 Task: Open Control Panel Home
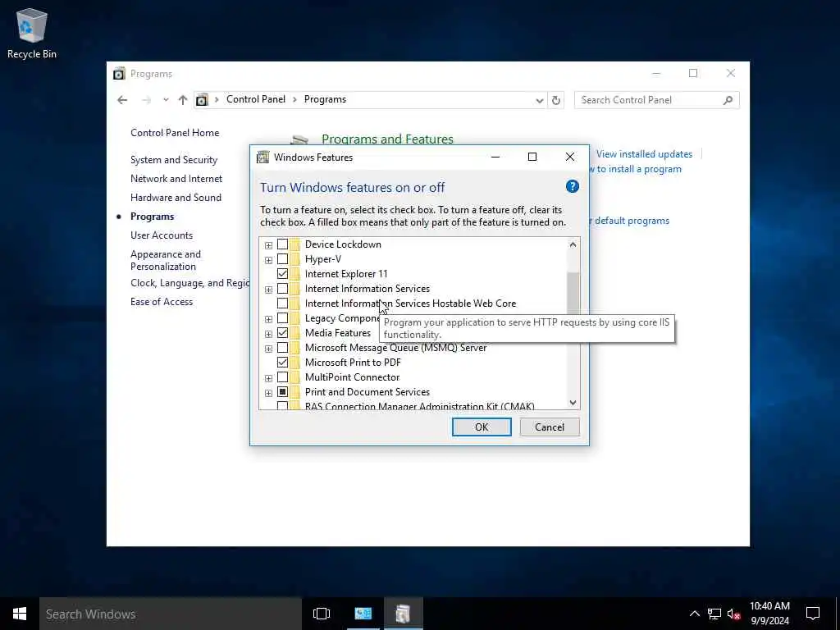coord(175,133)
